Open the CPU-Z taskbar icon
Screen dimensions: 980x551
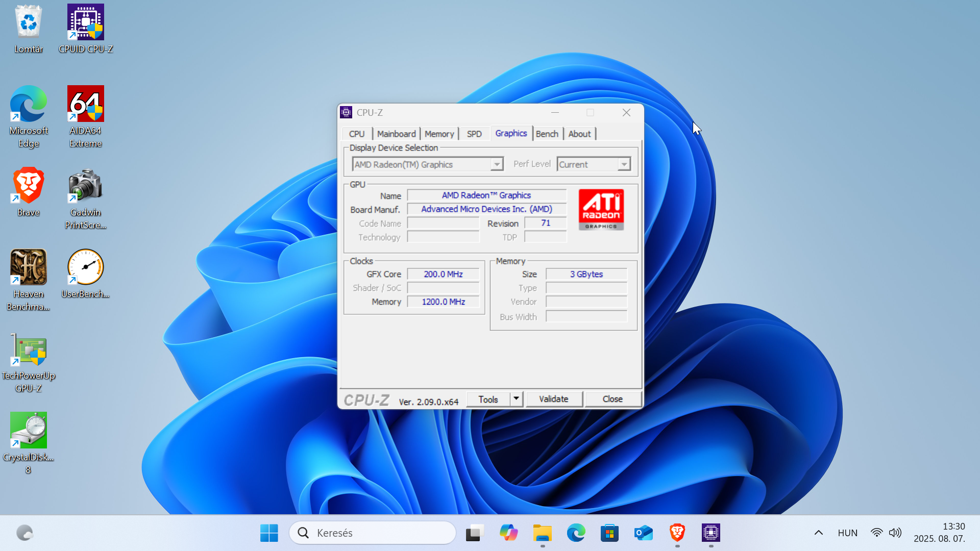tap(710, 533)
